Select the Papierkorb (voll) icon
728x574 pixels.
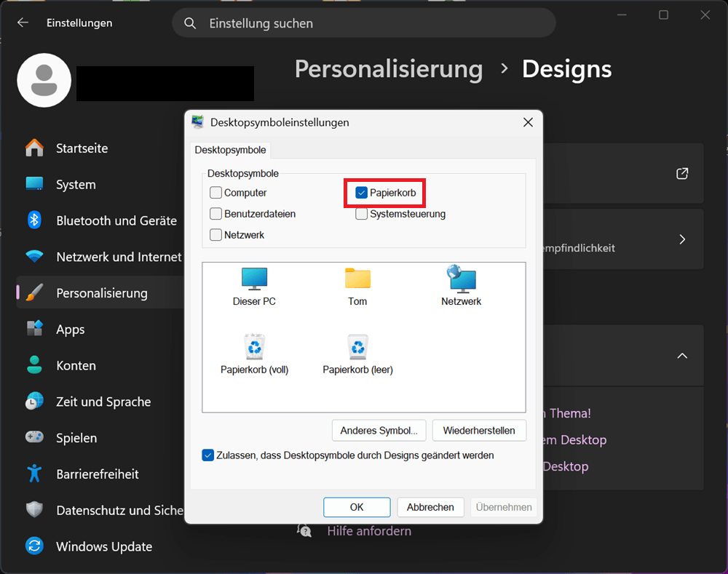click(x=254, y=354)
